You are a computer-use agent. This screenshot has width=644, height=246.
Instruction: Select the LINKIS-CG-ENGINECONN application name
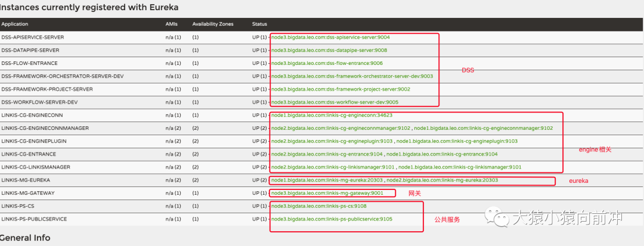pos(32,115)
